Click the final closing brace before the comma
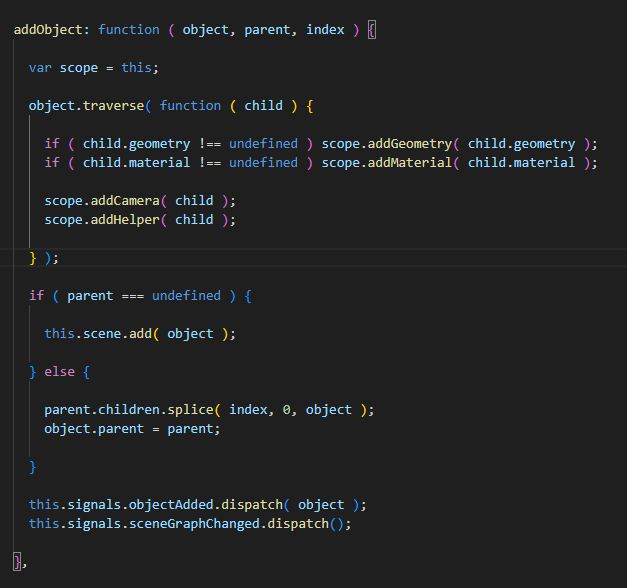Image resolution: width=627 pixels, height=588 pixels. click(17, 562)
